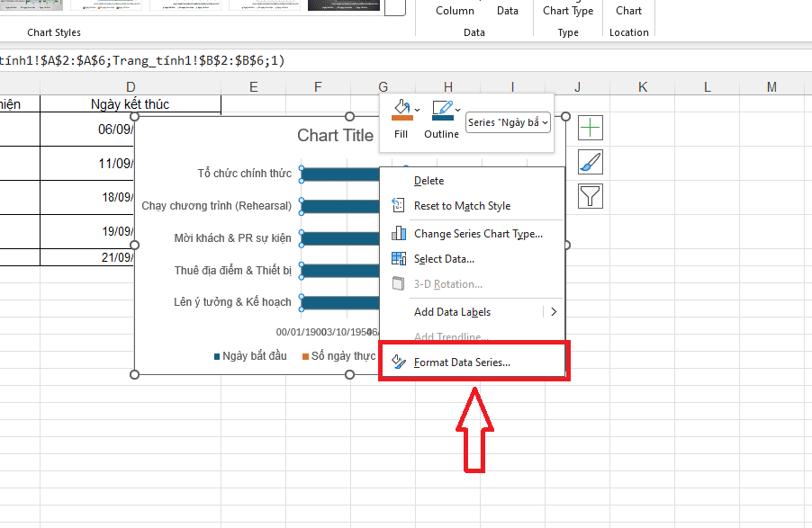Viewport: 812px width, 528px height.
Task: Click the Reset to Match Style icon
Action: [398, 205]
